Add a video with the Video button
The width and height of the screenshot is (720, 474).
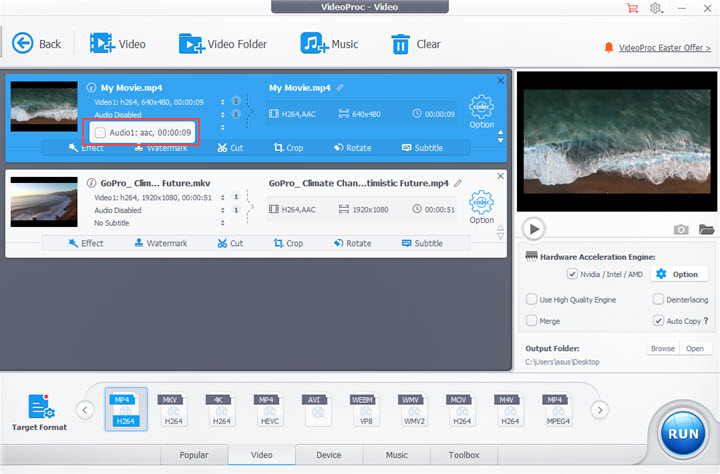coord(118,44)
